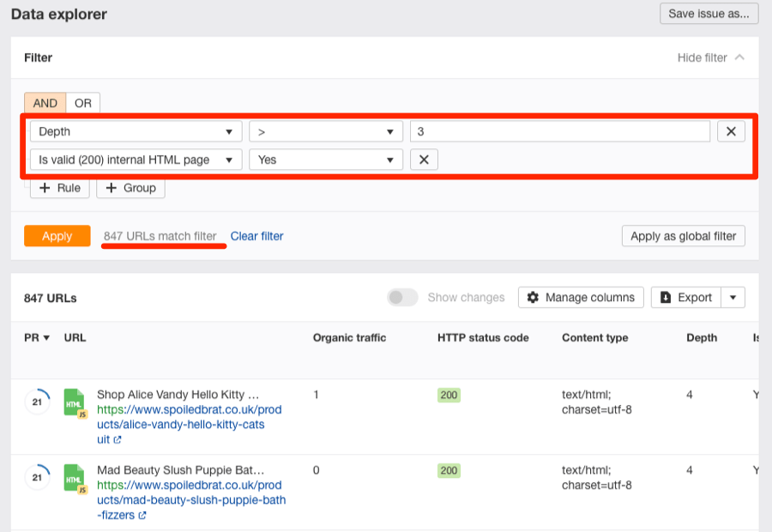Remove the valid internal HTML page rule

424,160
